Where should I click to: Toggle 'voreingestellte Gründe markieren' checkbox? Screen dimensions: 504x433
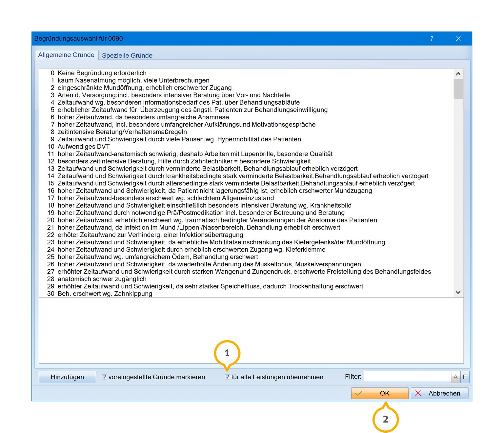[x=105, y=377]
